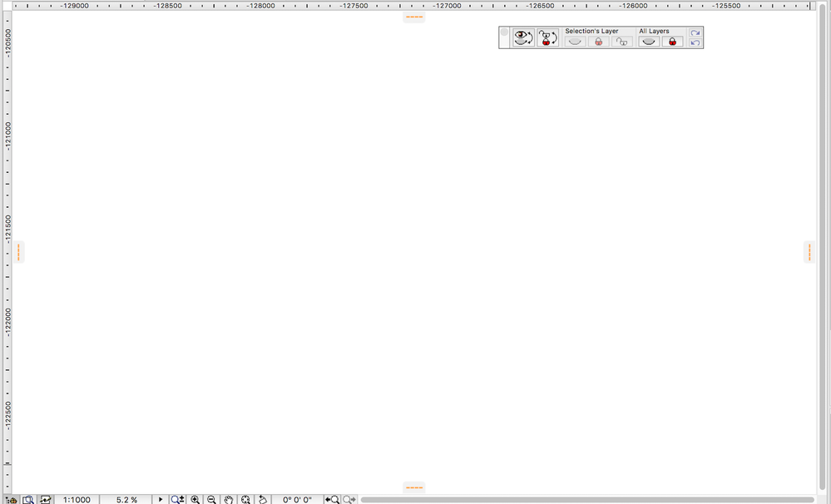Click the quick layers palette grip circle
This screenshot has height=504, width=831.
click(504, 32)
